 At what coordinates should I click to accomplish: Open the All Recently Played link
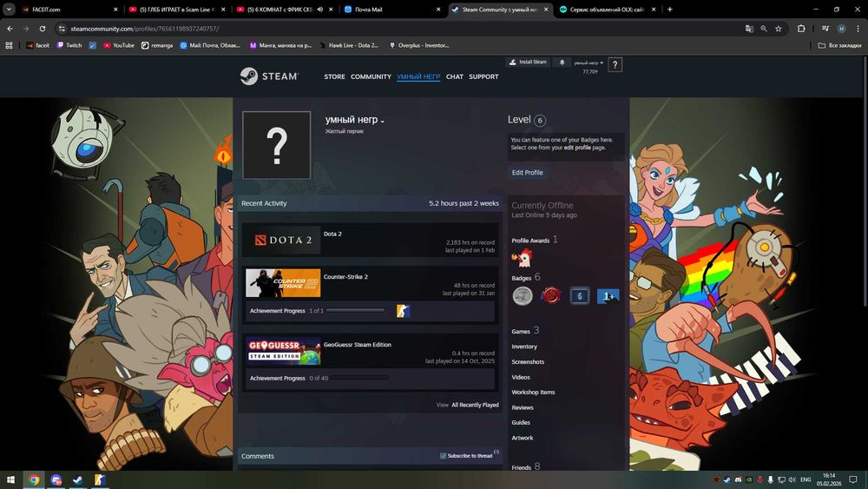click(475, 405)
